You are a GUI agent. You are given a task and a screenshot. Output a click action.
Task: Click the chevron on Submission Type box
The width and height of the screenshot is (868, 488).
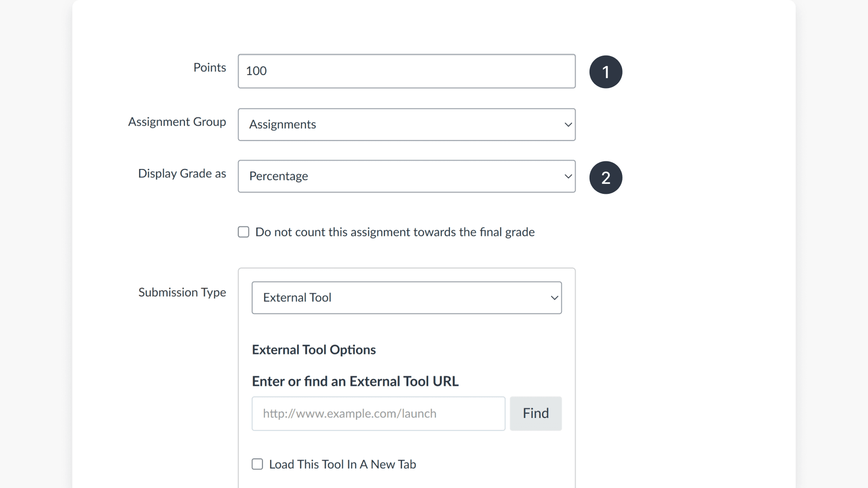[x=554, y=298]
